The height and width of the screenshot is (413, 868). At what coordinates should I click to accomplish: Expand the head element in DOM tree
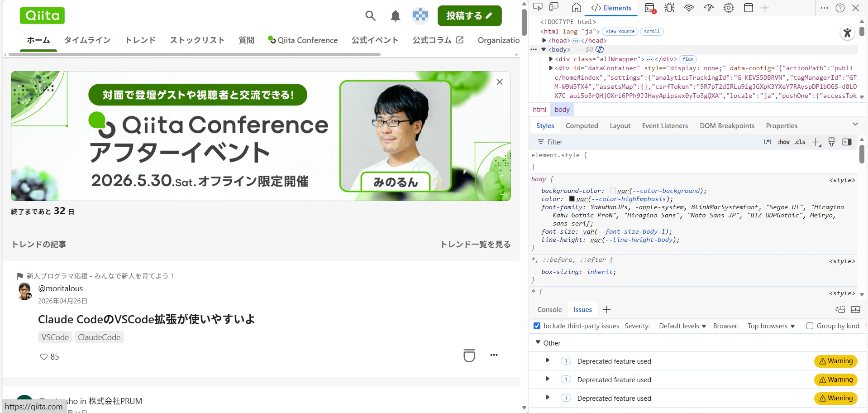pyautogui.click(x=544, y=40)
